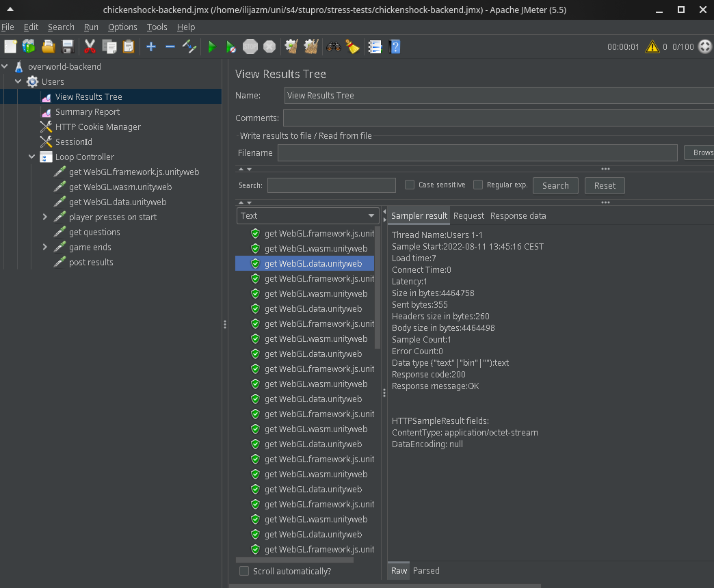The image size is (714, 588).
Task: Switch to the Request tab
Action: click(x=468, y=216)
